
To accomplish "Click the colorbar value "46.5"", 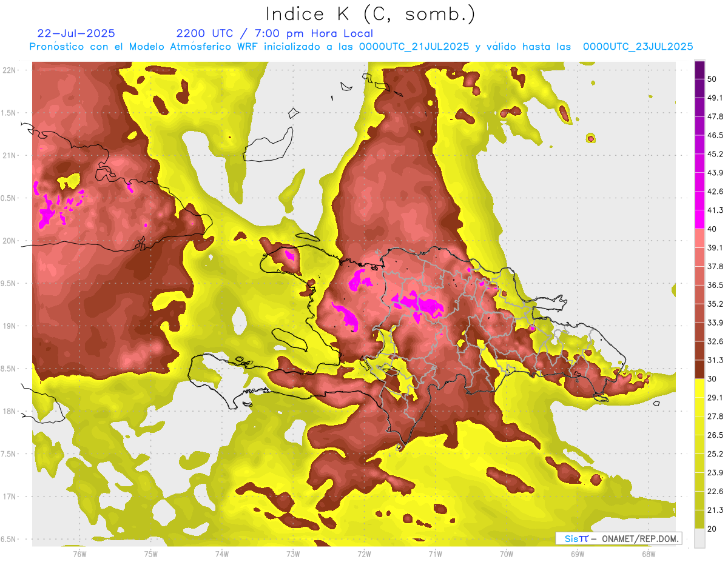I will [715, 135].
